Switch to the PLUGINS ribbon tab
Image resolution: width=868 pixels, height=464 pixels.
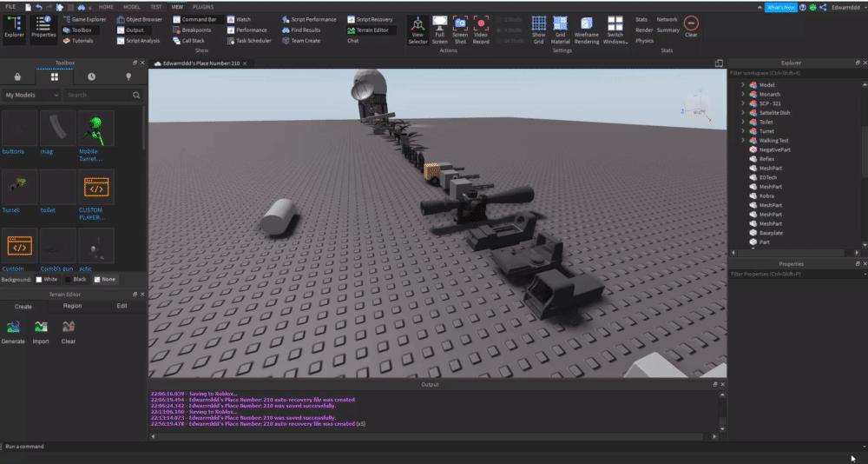[x=203, y=7]
